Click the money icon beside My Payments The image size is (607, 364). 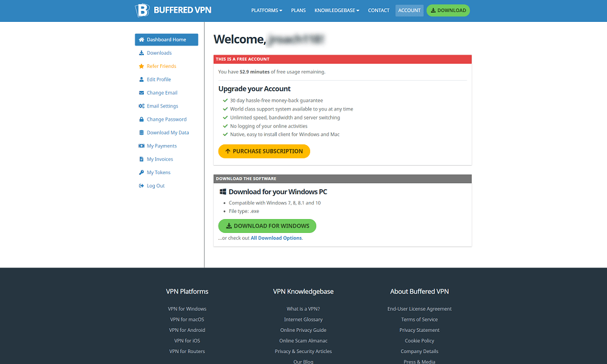point(141,146)
